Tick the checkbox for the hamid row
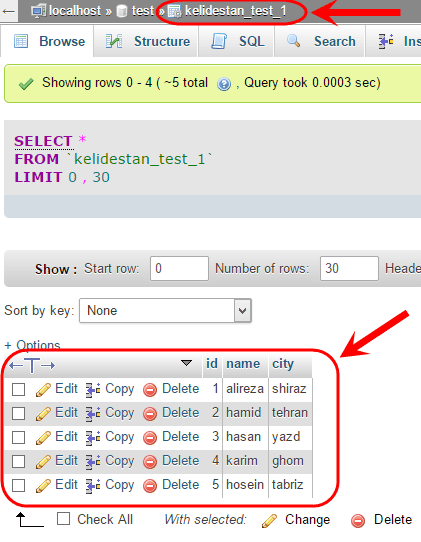Screen dimensions: 421x542 click(18, 413)
